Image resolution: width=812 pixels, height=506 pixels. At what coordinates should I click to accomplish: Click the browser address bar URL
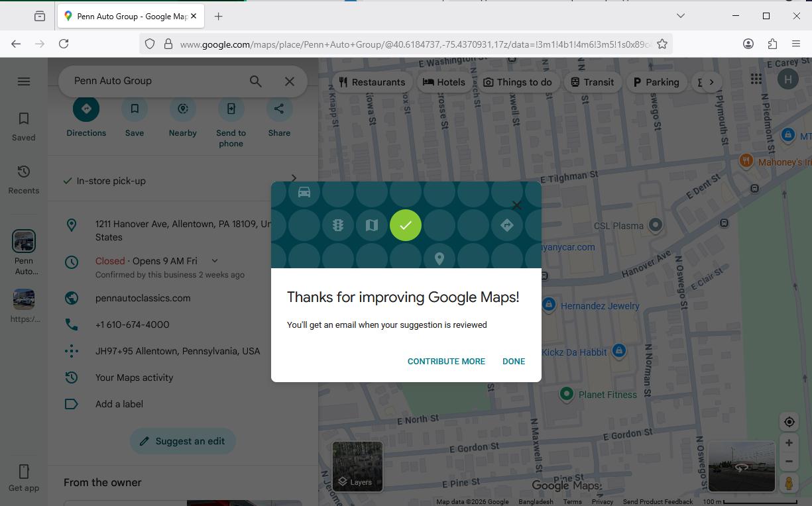coord(415,44)
